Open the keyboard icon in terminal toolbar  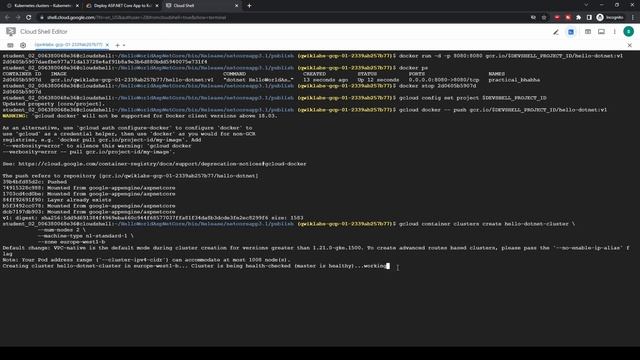[10, 45]
